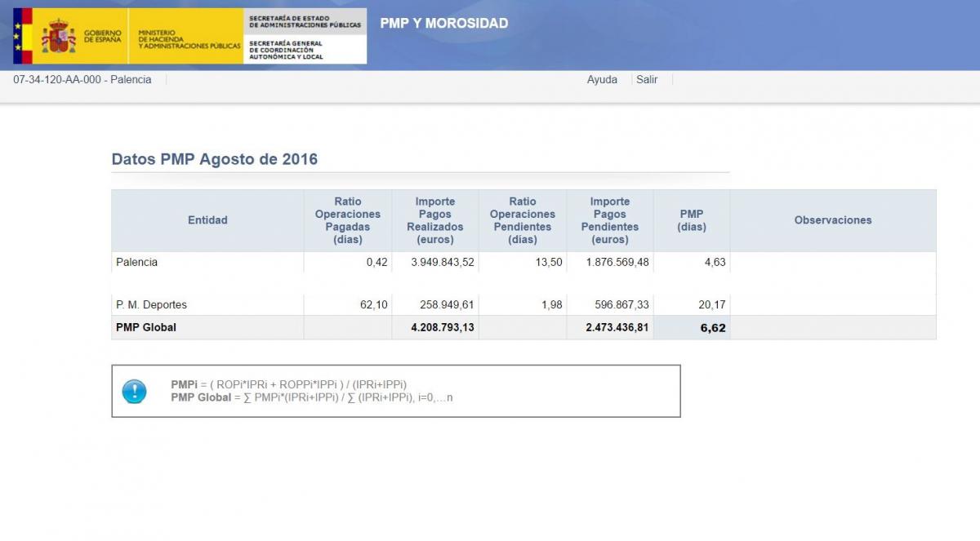
Task: Click the Gobierno de España coat of arms logo
Action: coord(59,37)
